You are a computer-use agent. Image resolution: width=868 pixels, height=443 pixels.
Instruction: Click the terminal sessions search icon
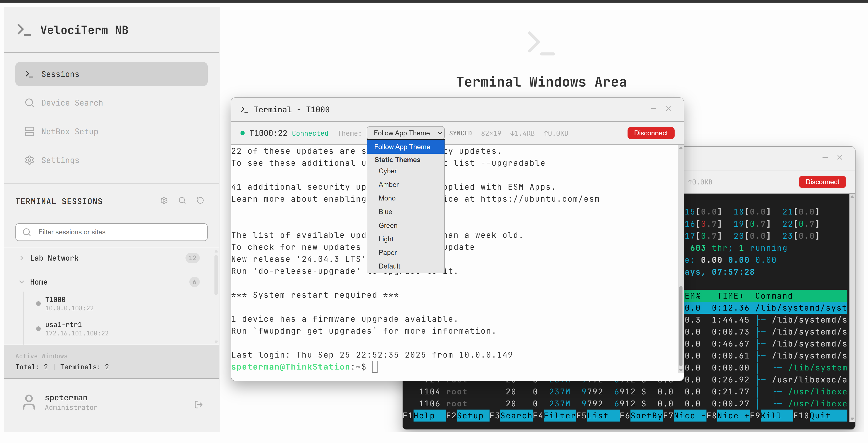pyautogui.click(x=182, y=201)
